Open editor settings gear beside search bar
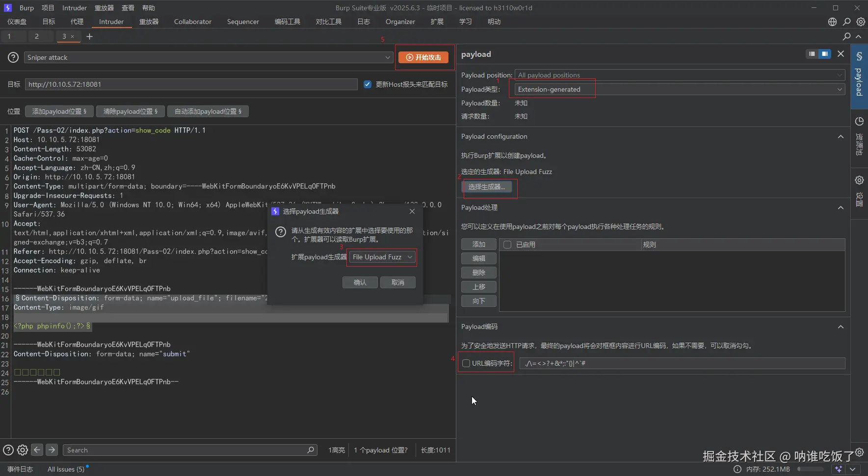 click(x=23, y=450)
